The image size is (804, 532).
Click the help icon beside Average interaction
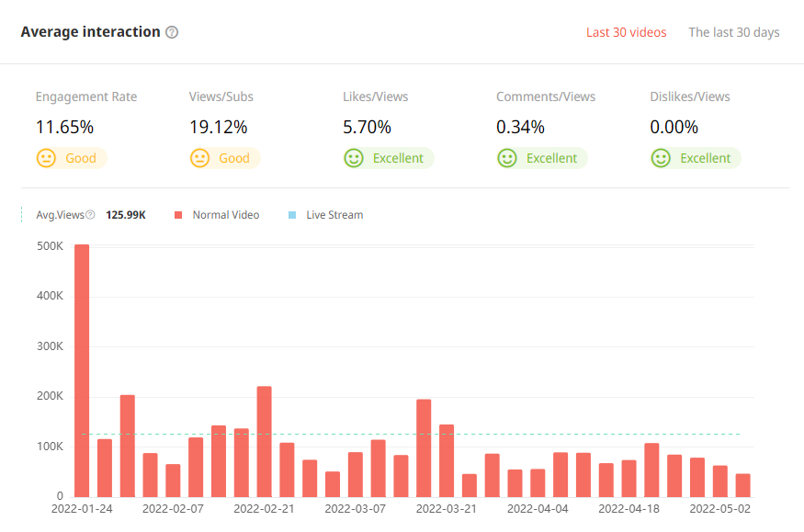coord(172,32)
